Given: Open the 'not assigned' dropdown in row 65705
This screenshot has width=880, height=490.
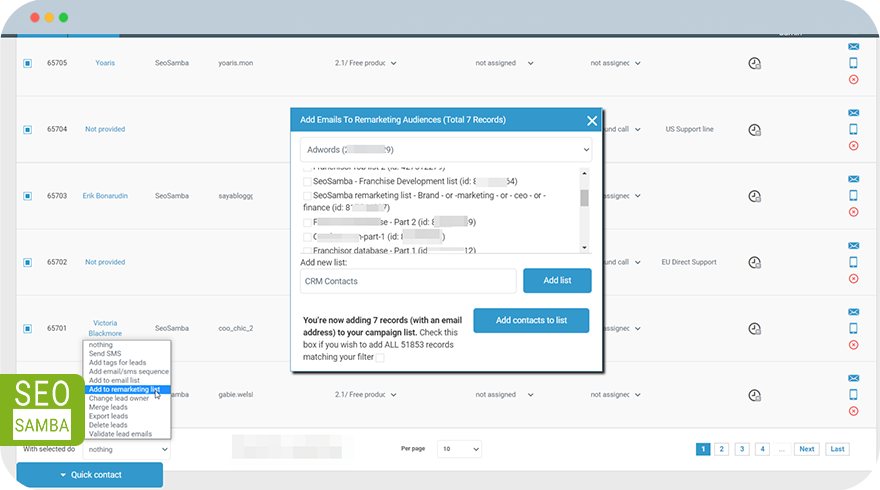Looking at the screenshot, I should (x=504, y=63).
